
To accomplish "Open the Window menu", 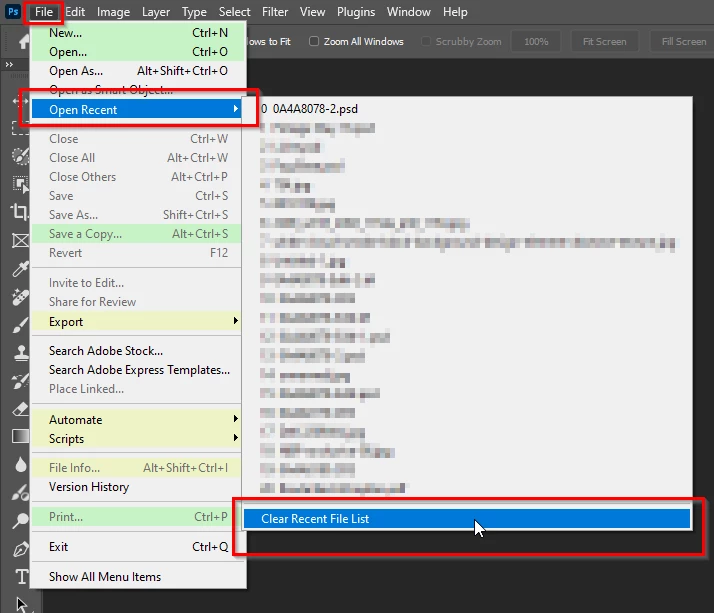I will 408,12.
